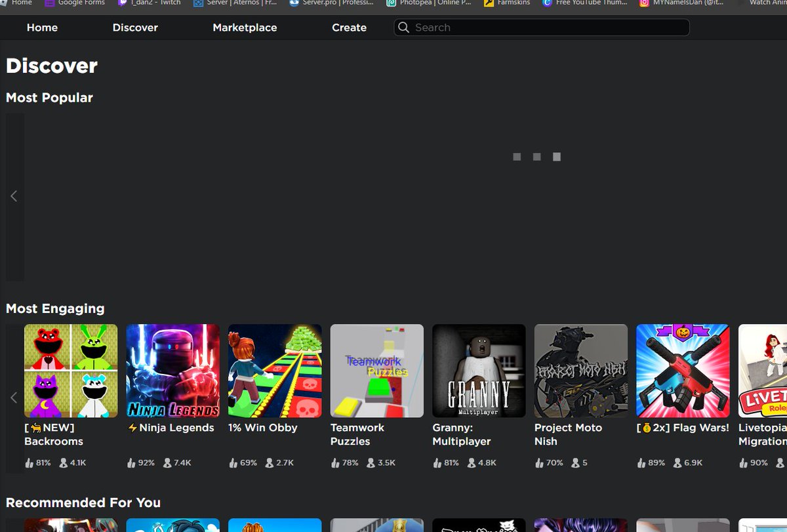Click the players icon next to 6.9K
Screen dimensions: 787x532
click(x=677, y=463)
